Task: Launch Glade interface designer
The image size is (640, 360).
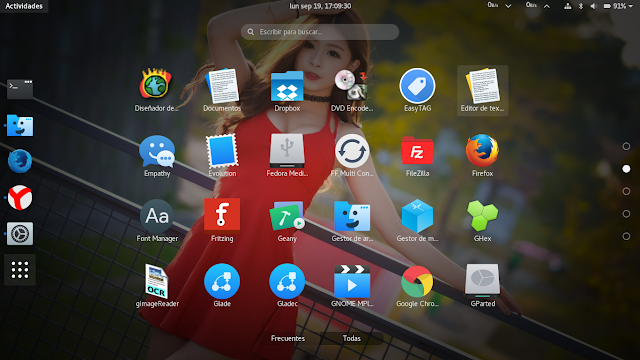Action: coord(222,281)
